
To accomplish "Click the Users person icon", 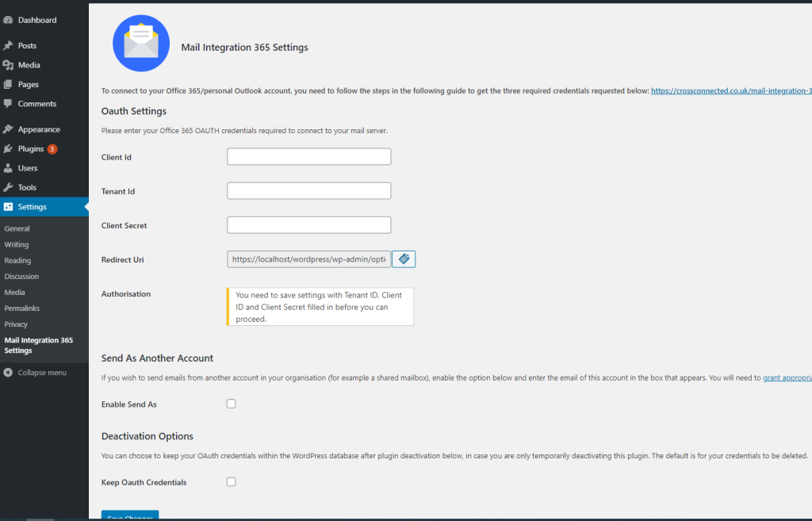I will click(x=8, y=168).
